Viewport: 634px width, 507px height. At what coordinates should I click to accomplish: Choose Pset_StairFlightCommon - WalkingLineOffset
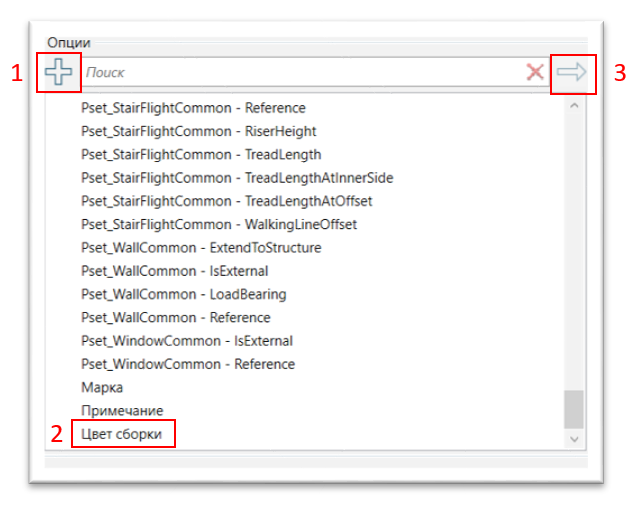coord(219,224)
